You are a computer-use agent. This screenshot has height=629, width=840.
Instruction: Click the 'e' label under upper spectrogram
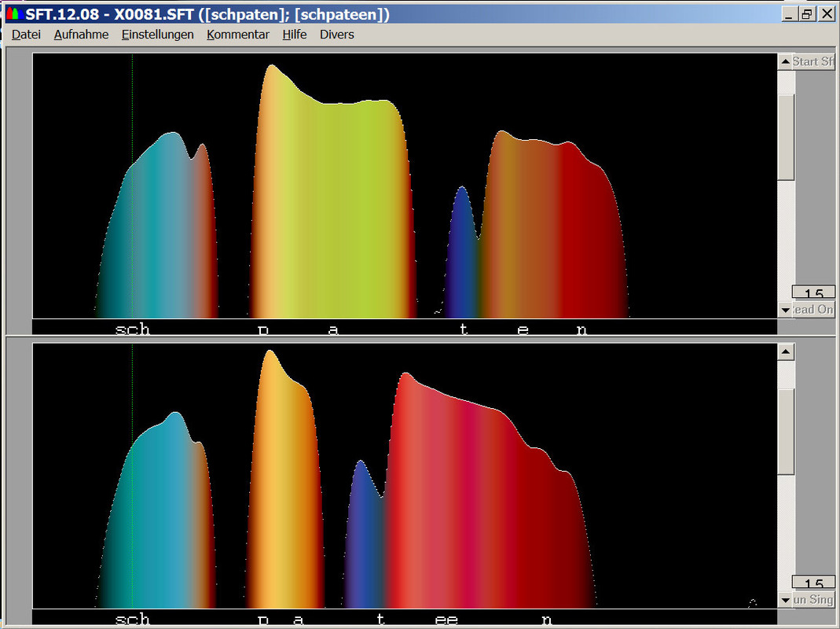[x=523, y=329]
